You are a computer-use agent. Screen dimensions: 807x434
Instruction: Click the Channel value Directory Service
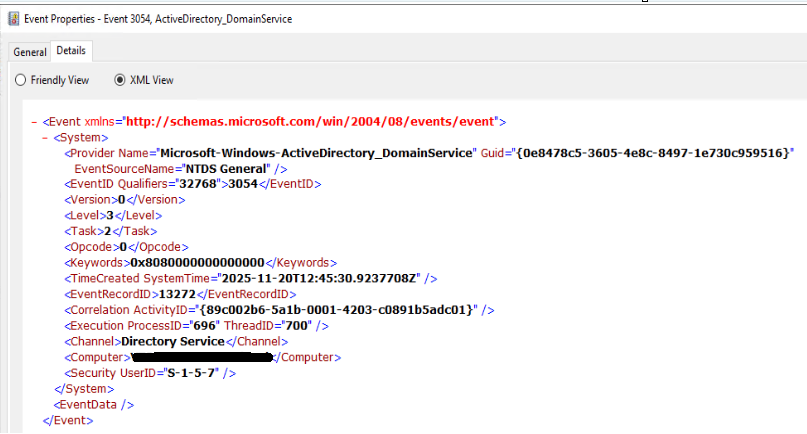(x=173, y=342)
